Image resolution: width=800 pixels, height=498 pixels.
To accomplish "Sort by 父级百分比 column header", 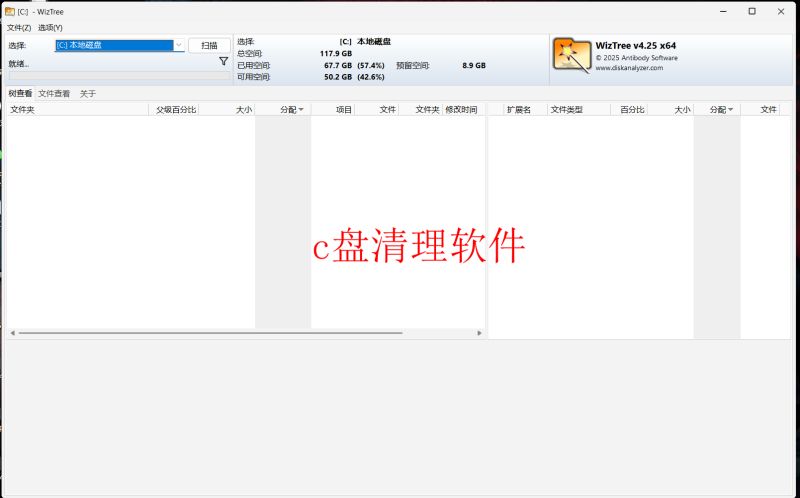I will (x=173, y=110).
